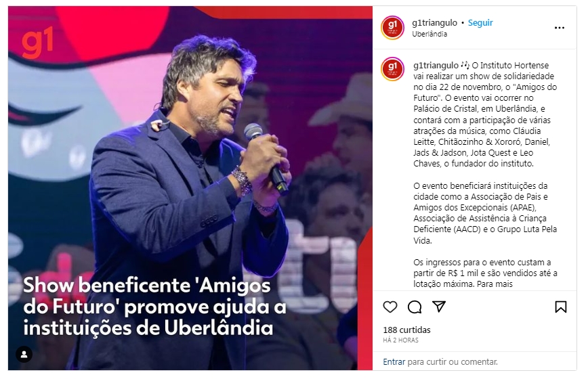Like the post with the heart icon

click(x=390, y=307)
